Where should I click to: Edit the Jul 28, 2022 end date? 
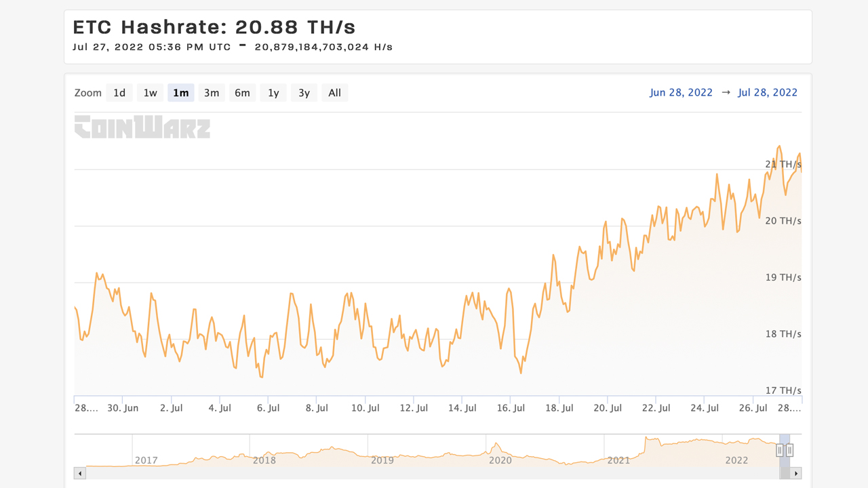[x=768, y=92]
